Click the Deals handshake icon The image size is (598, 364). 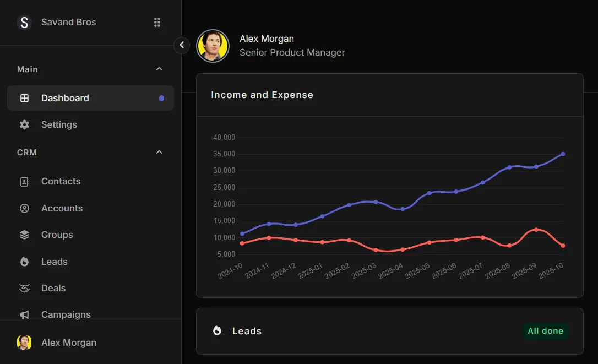(24, 288)
